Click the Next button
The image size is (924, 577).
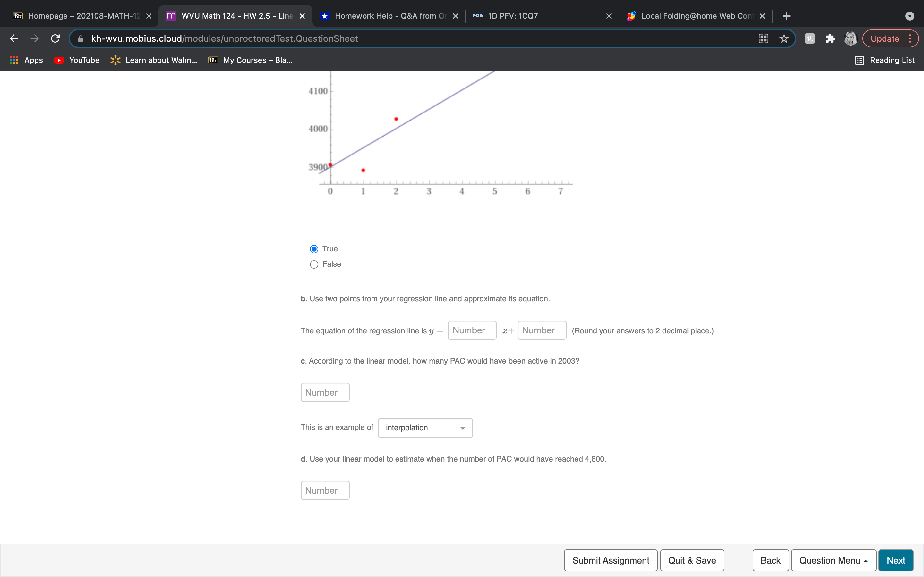coord(896,560)
